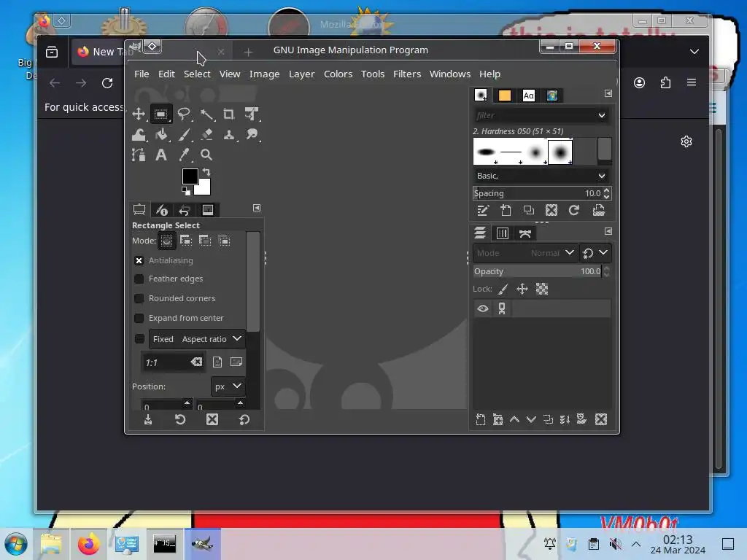This screenshot has width=747, height=560.
Task: Delete tool preset icon below tool options
Action: (212, 419)
